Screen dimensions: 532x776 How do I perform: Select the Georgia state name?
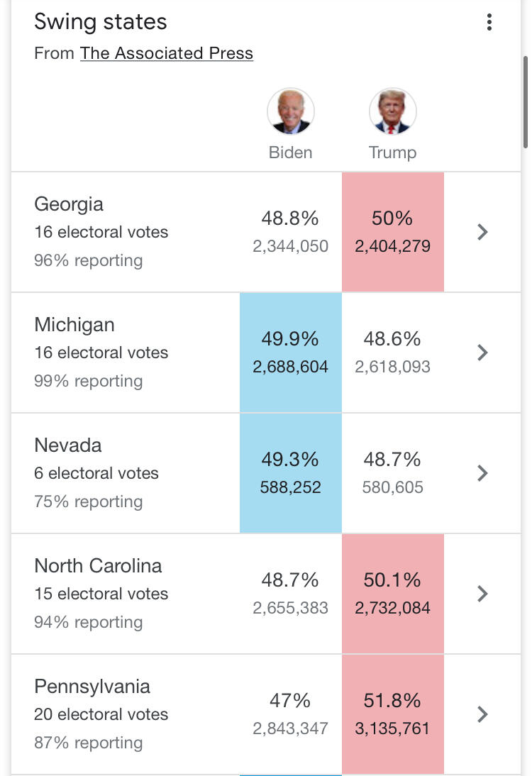coord(69,204)
